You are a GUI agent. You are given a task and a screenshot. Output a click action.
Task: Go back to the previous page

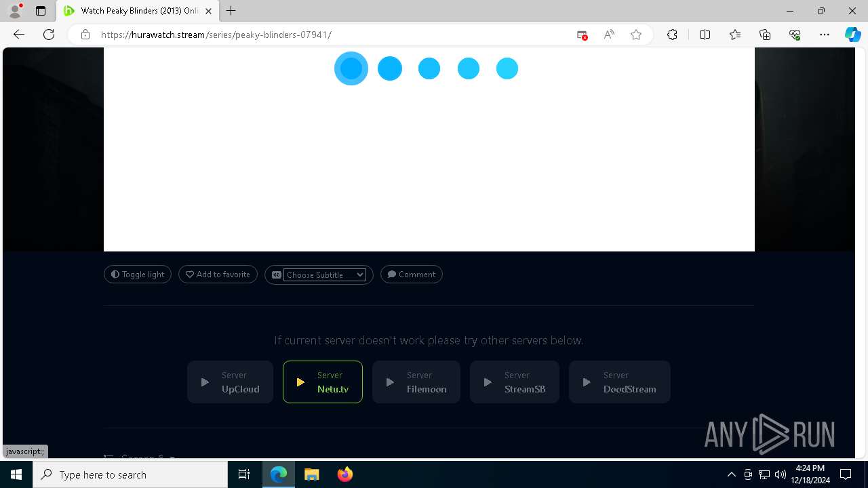pos(19,35)
